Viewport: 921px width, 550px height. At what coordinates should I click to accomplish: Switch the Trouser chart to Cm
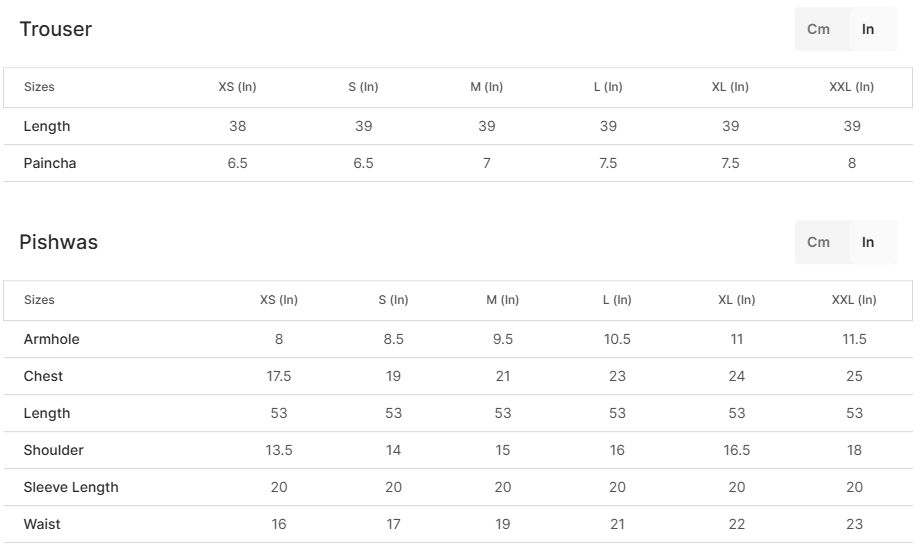click(818, 29)
